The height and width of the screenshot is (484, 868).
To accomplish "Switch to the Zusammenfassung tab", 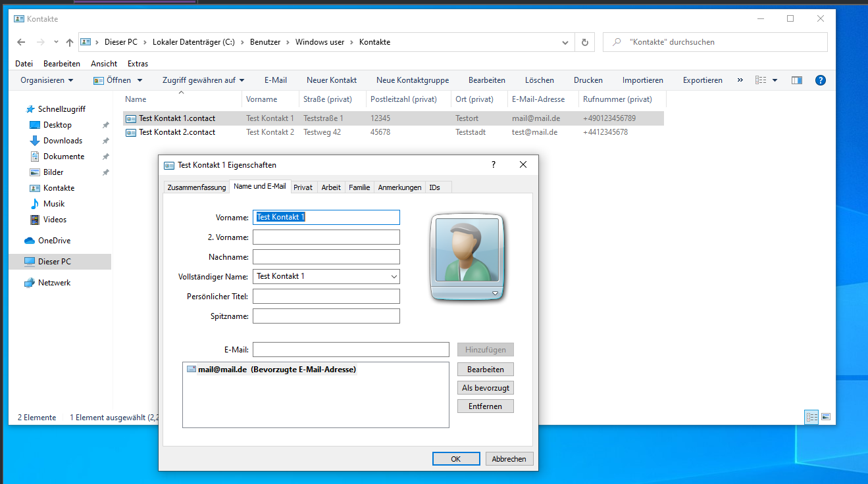I will click(x=197, y=187).
